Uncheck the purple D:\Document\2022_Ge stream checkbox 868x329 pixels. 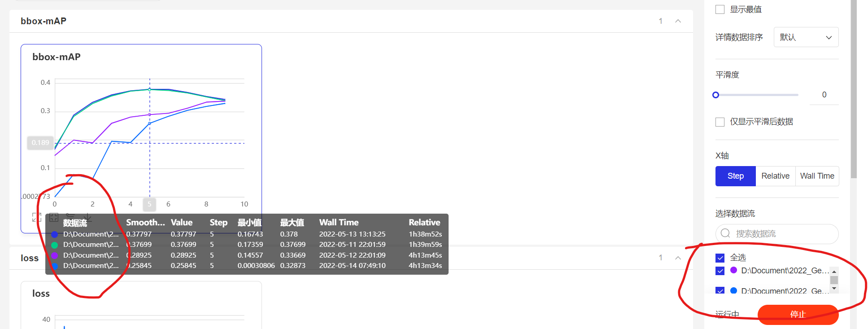[x=720, y=271]
